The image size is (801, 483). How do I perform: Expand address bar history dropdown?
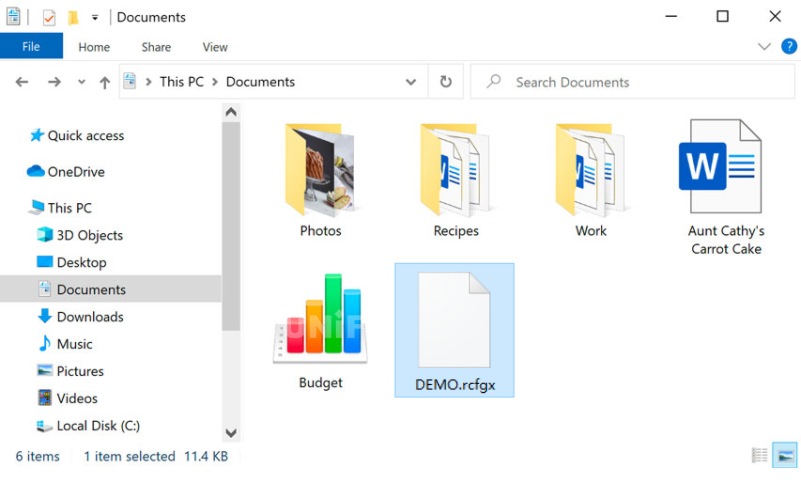(411, 82)
